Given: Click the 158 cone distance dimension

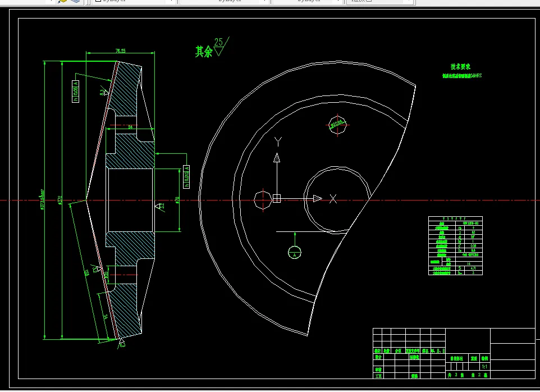Looking at the screenshot, I should click(87, 273).
